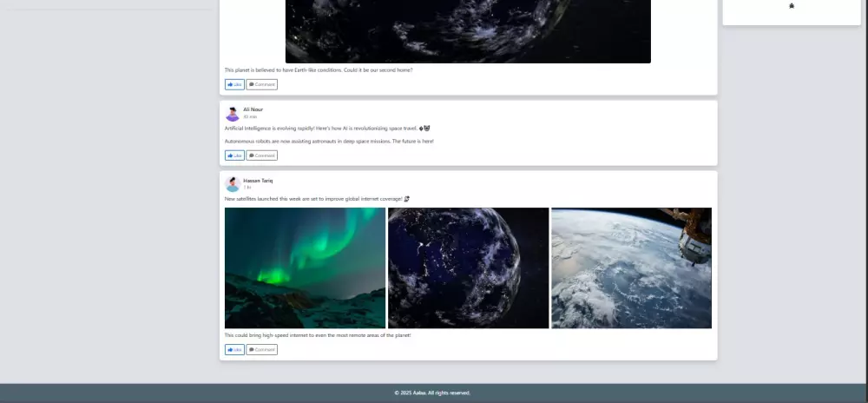Like Hassan Tariq's satellite post
This screenshot has width=868, height=403.
click(234, 350)
